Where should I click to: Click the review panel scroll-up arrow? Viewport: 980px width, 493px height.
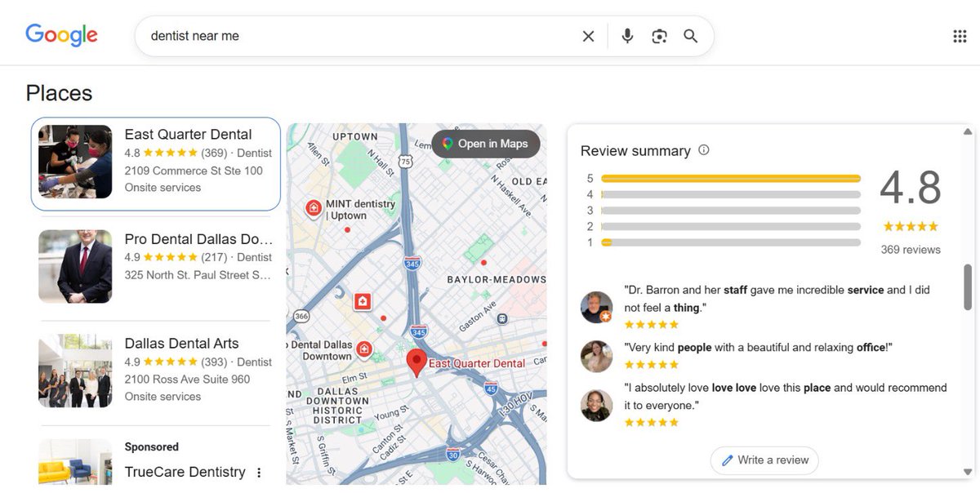point(968,131)
